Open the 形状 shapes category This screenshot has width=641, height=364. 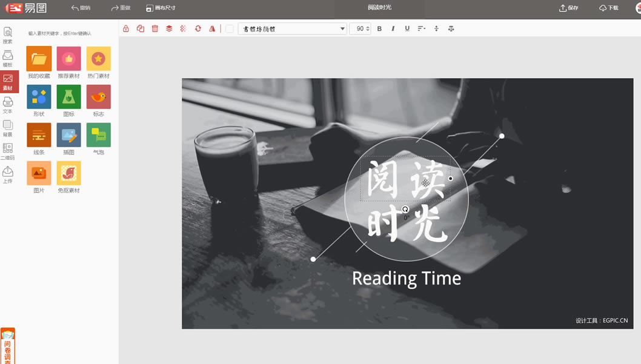pos(39,97)
